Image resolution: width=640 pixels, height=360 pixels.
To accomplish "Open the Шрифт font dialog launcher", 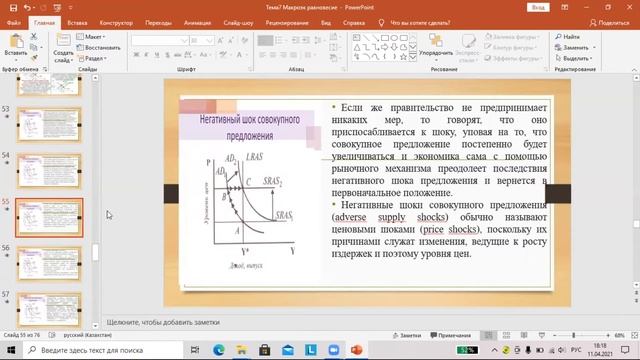I will (x=250, y=69).
